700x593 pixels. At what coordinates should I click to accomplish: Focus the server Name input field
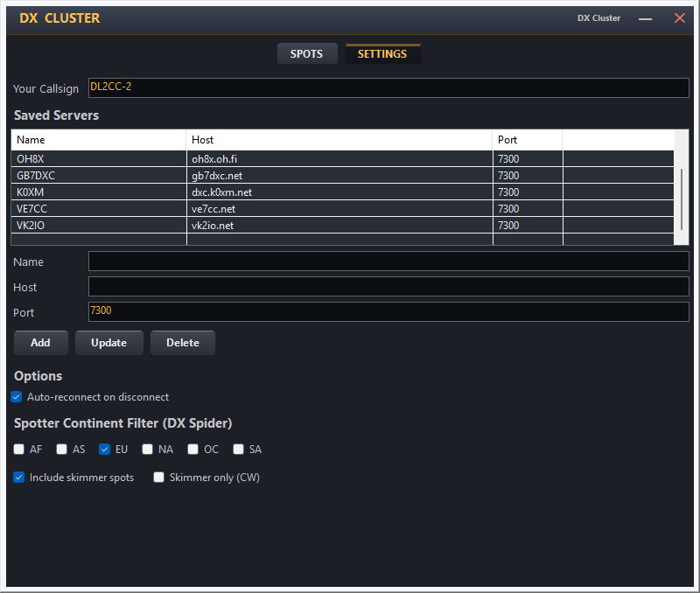coord(388,261)
